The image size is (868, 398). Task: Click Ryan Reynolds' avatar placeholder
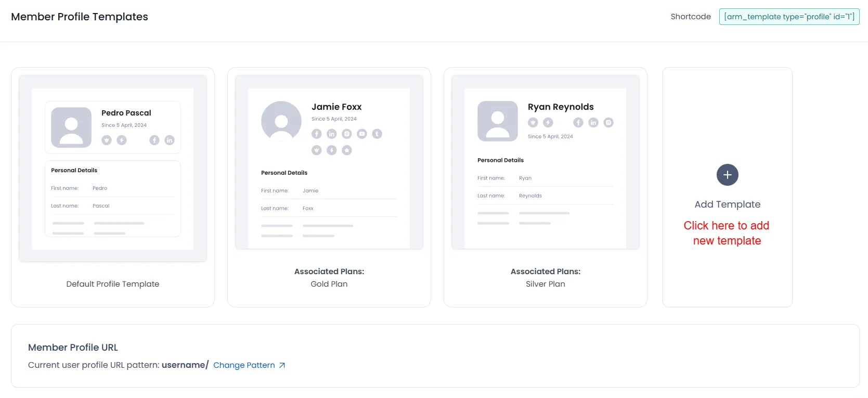coord(498,121)
